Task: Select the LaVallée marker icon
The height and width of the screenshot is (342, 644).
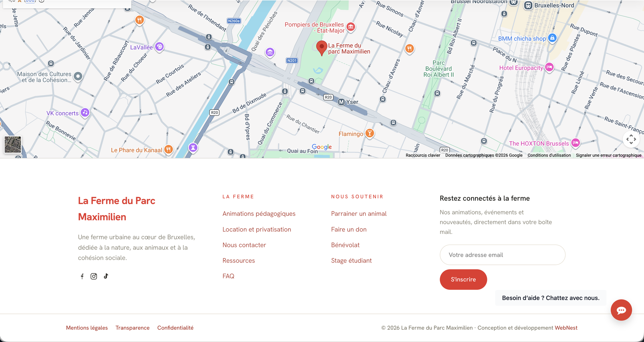Action: (160, 47)
